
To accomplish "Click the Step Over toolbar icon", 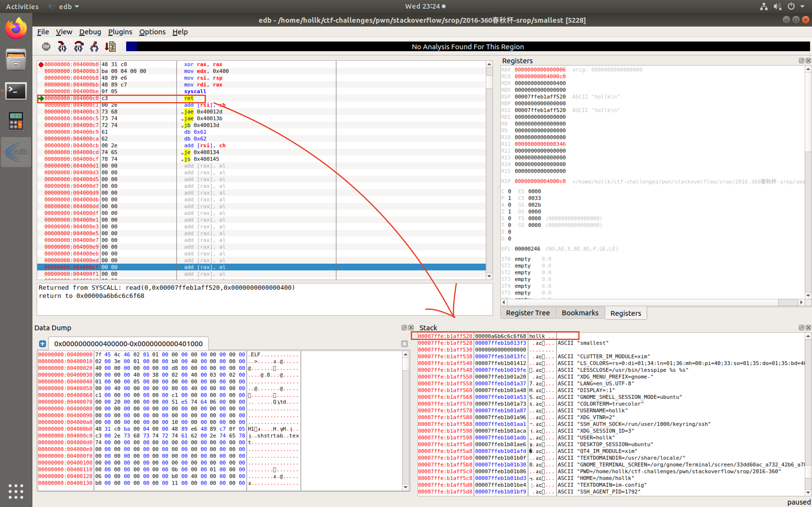I will 78,47.
